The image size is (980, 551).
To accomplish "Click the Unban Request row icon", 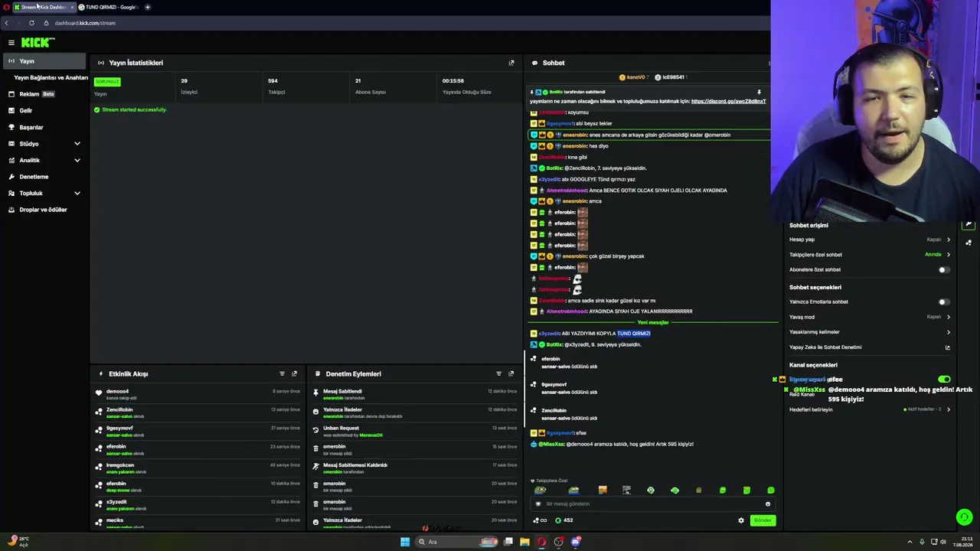I will click(315, 429).
